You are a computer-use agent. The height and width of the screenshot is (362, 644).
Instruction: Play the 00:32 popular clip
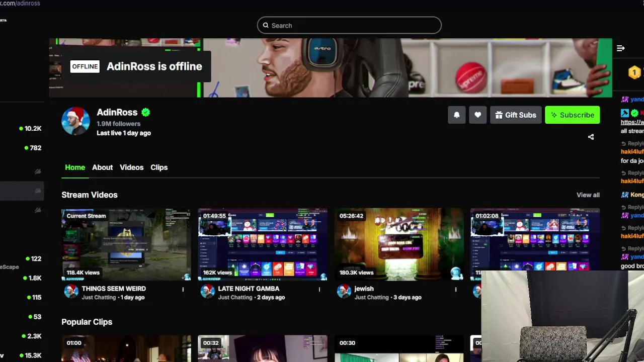point(263,348)
